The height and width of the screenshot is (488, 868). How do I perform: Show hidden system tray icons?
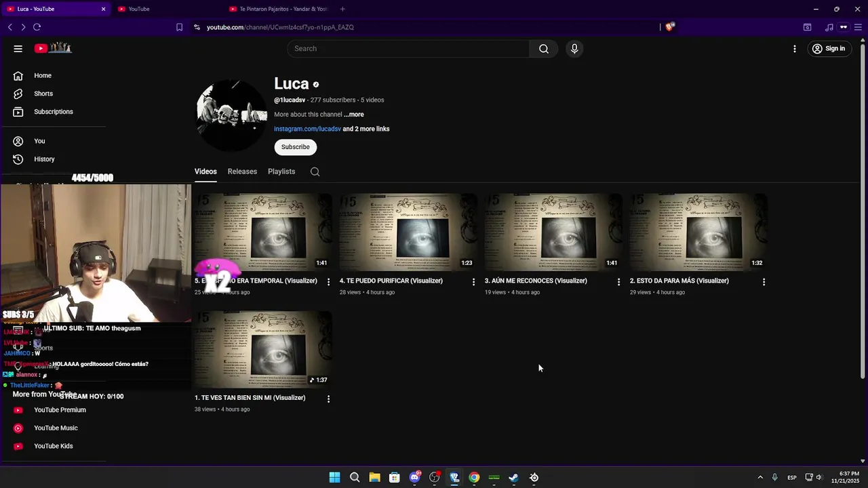tap(760, 478)
